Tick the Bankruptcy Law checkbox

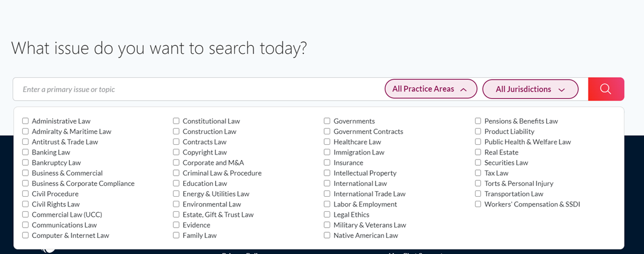click(x=25, y=162)
